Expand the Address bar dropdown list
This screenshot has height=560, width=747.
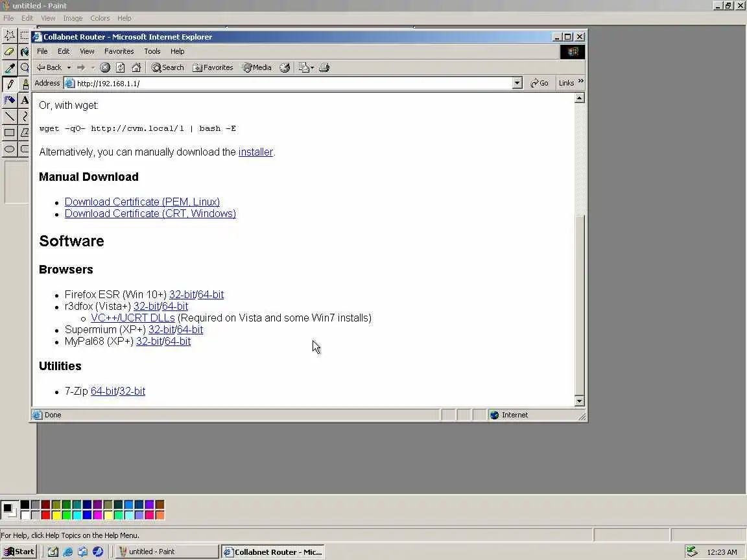[517, 84]
